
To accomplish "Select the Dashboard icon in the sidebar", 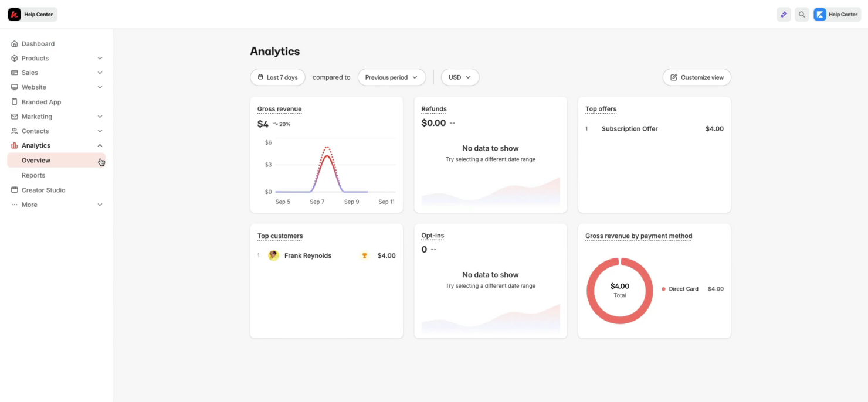I will click(13, 43).
